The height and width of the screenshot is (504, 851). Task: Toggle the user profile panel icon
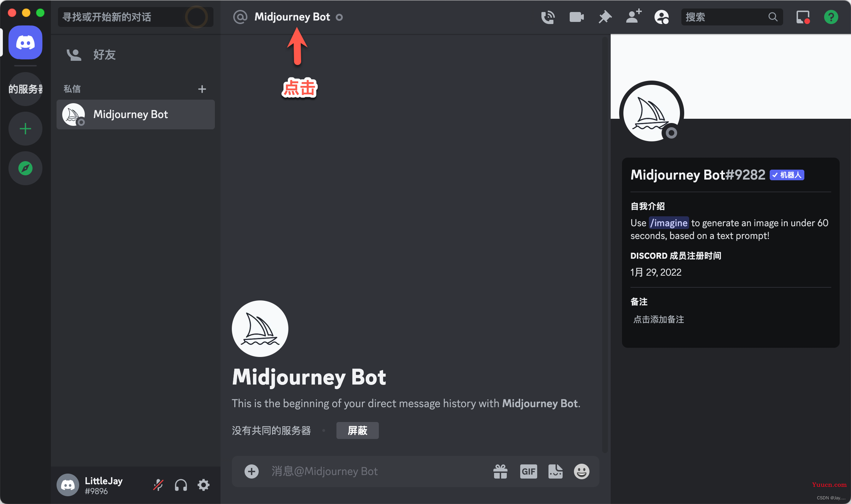point(662,17)
